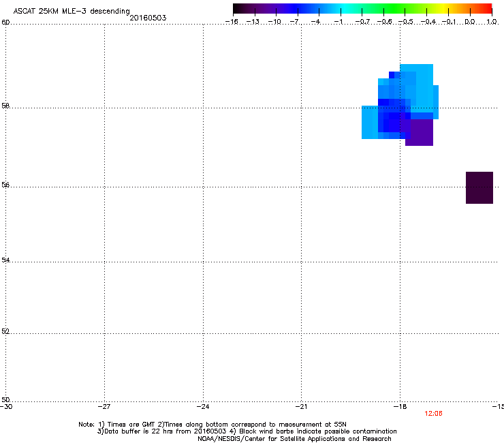Click latitude label 56 on left axis

pos(5,185)
